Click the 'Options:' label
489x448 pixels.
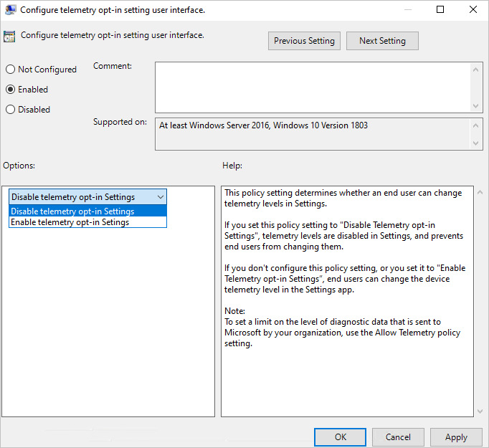[19, 166]
